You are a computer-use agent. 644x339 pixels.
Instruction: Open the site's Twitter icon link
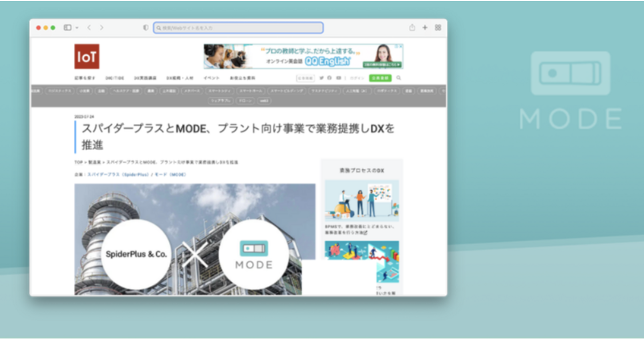point(321,78)
